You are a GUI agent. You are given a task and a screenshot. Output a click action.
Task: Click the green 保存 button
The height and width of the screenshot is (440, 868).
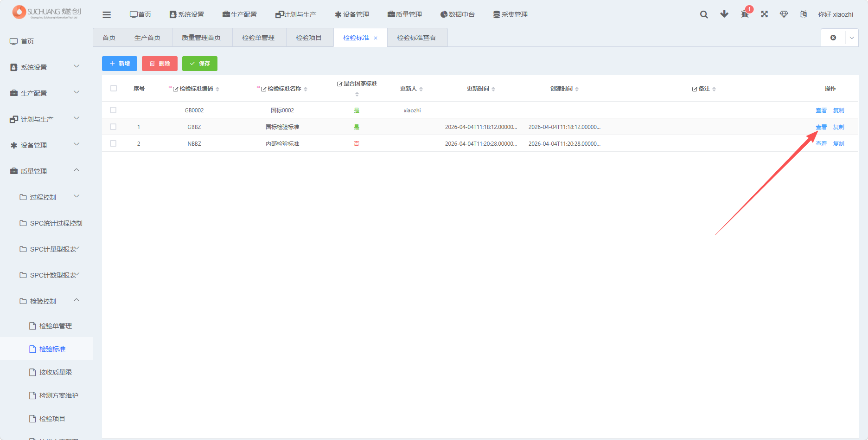pyautogui.click(x=200, y=64)
